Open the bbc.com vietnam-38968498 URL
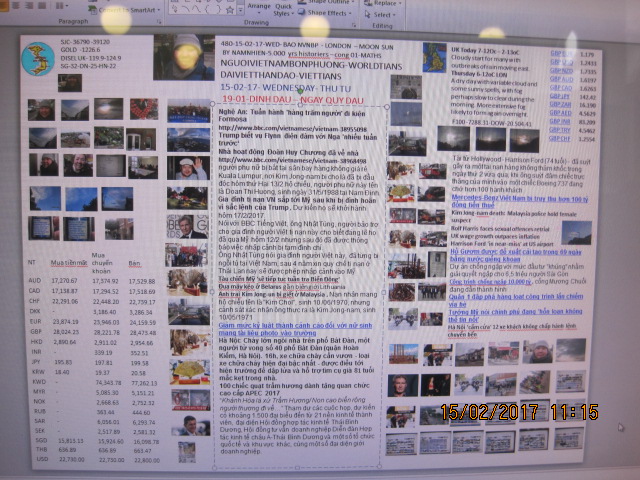The image size is (640, 480). [292, 161]
